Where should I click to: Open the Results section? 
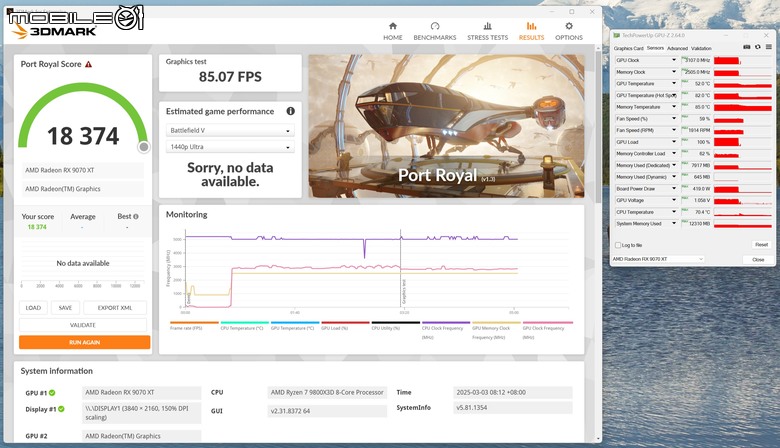click(531, 31)
